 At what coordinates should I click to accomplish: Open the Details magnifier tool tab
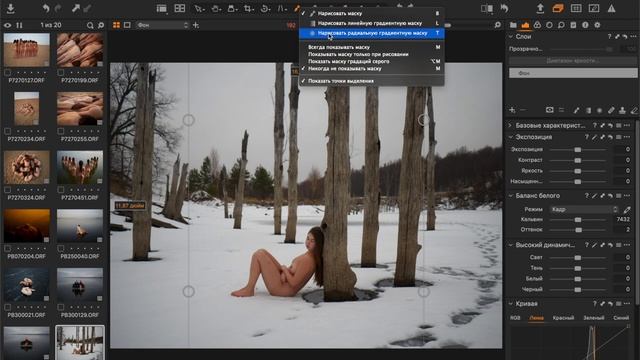[x=561, y=25]
